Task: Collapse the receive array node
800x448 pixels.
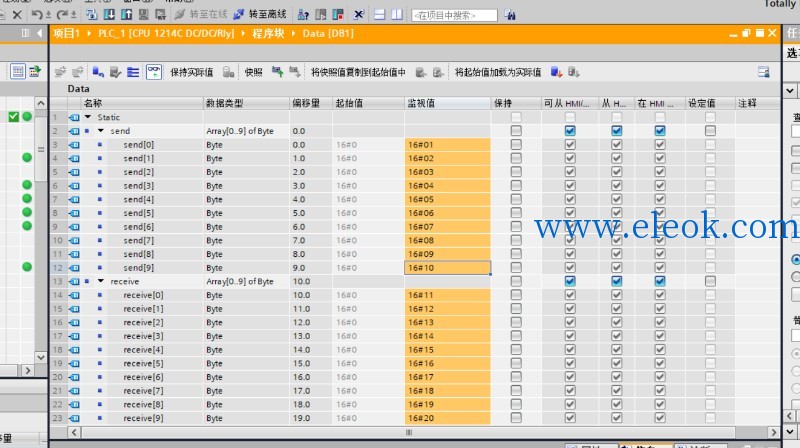Action: pyautogui.click(x=101, y=281)
